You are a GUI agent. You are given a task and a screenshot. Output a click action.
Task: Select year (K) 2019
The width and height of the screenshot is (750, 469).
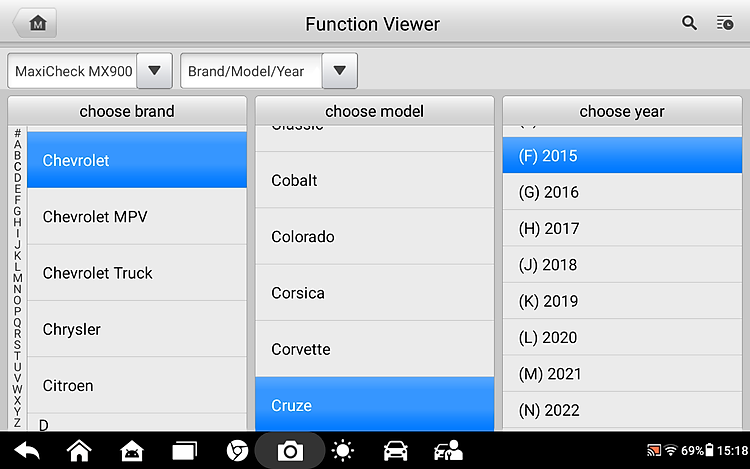(x=622, y=301)
